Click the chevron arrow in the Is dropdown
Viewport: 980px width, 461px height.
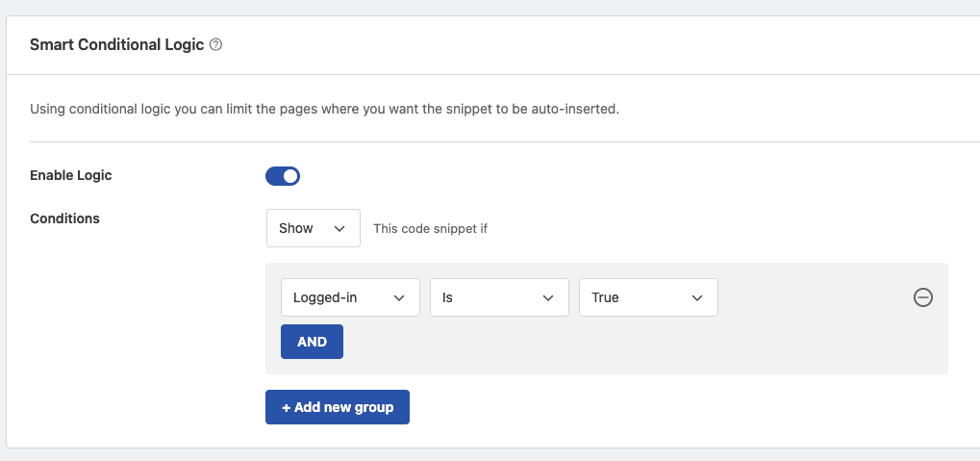[548, 297]
